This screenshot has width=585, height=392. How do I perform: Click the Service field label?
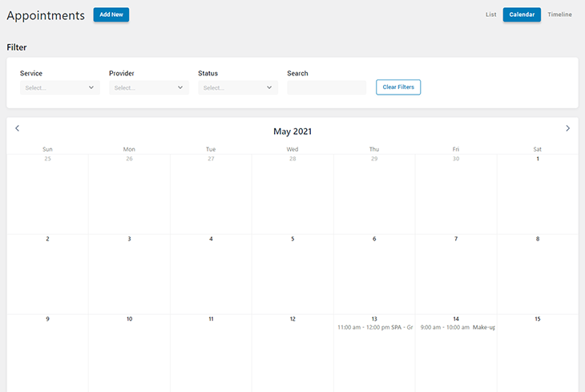click(31, 74)
